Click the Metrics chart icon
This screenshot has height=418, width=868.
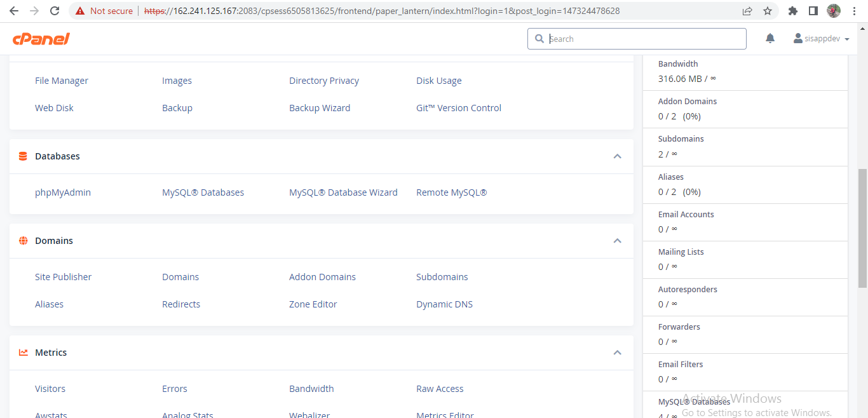click(x=23, y=353)
